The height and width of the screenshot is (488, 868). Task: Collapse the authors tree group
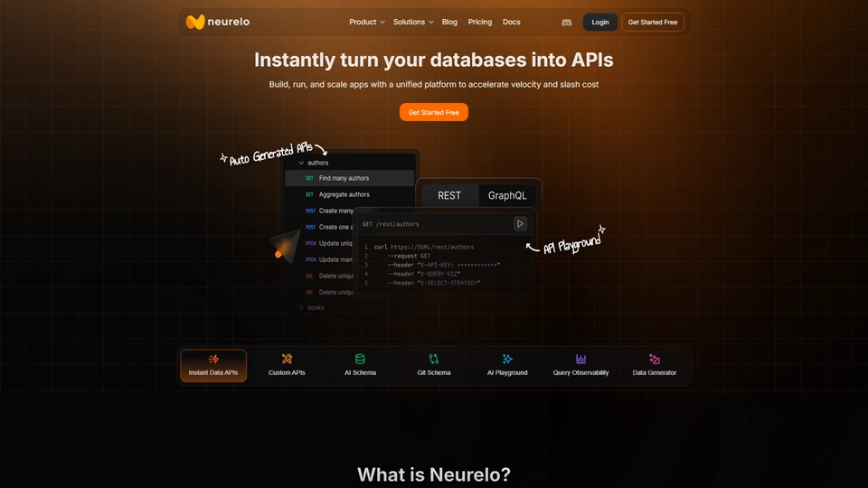[x=301, y=163]
